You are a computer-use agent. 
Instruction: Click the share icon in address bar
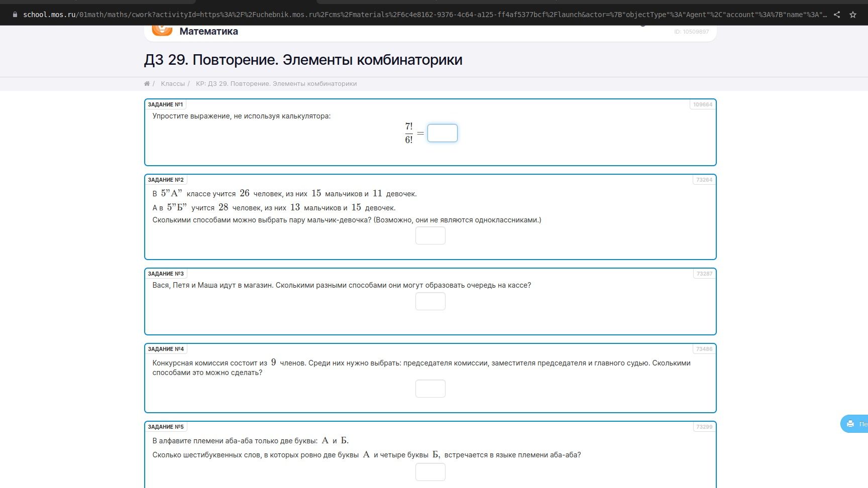pyautogui.click(x=837, y=15)
